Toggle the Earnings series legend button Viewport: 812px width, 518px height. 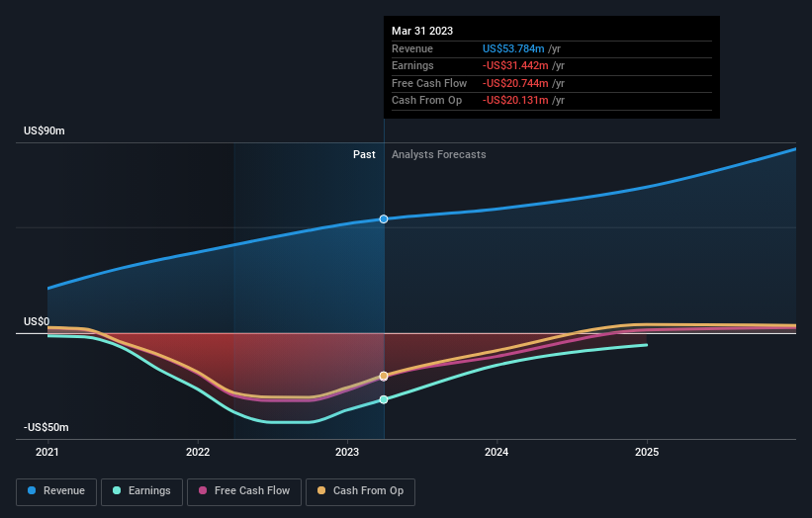[x=141, y=491]
